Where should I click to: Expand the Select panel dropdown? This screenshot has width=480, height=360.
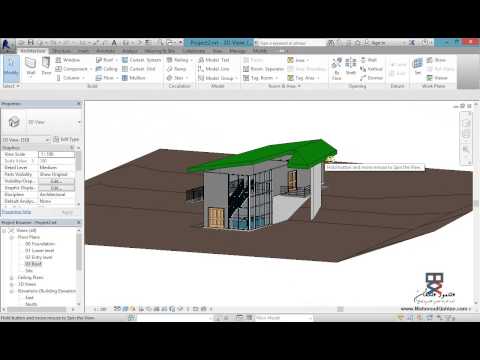click(11, 86)
